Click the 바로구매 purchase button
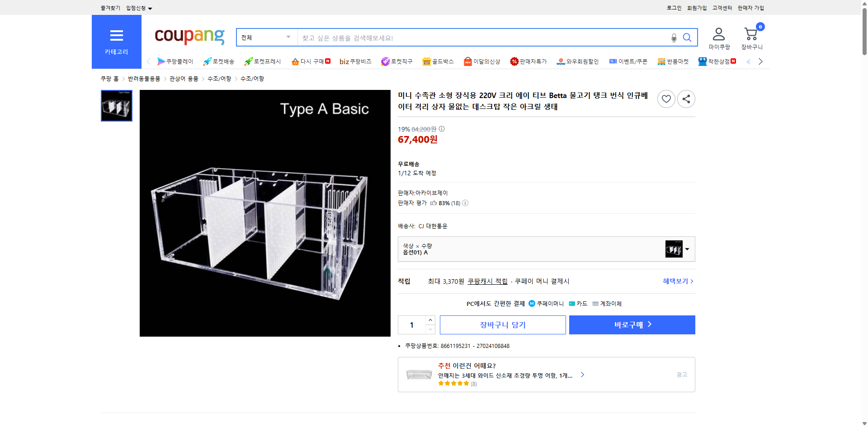The width and height of the screenshot is (868, 427). pyautogui.click(x=632, y=324)
